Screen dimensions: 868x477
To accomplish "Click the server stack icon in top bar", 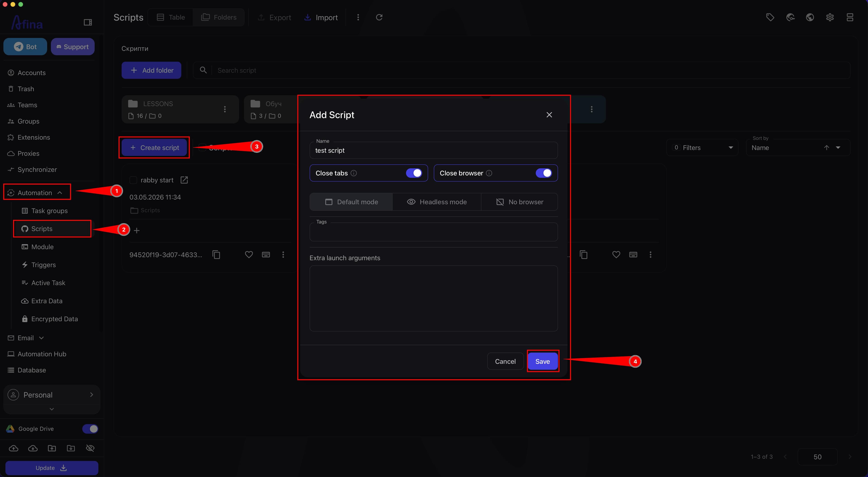I will coord(850,17).
